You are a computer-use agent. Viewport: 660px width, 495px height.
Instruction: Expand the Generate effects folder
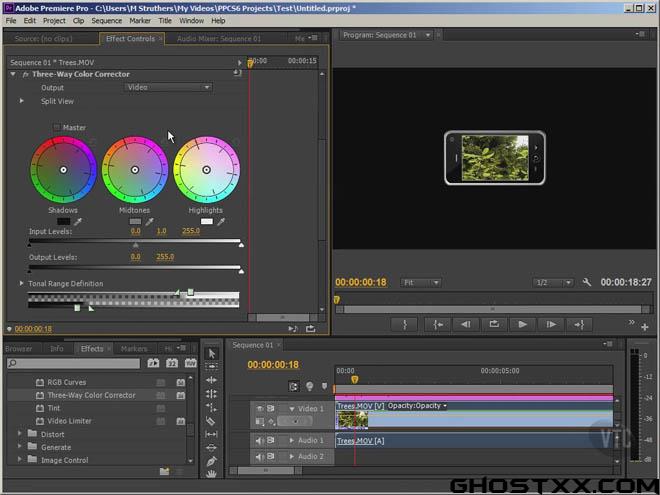point(20,447)
